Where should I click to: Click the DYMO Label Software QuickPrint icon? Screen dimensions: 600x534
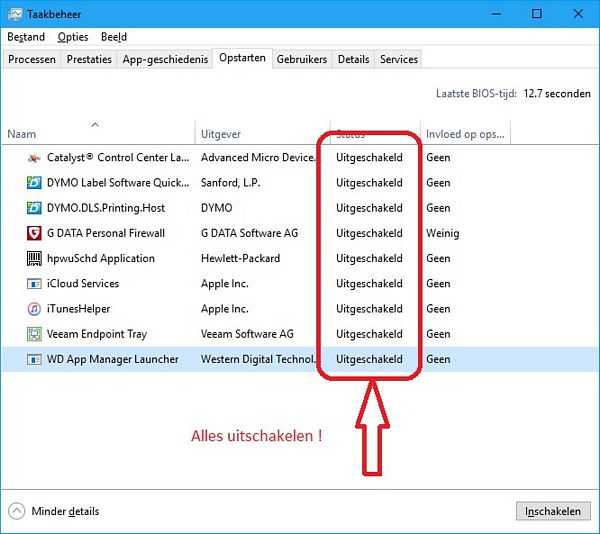[x=34, y=183]
